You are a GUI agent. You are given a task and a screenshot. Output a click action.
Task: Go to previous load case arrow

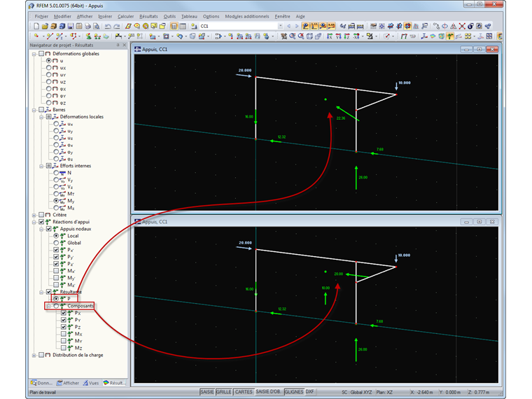click(288, 26)
